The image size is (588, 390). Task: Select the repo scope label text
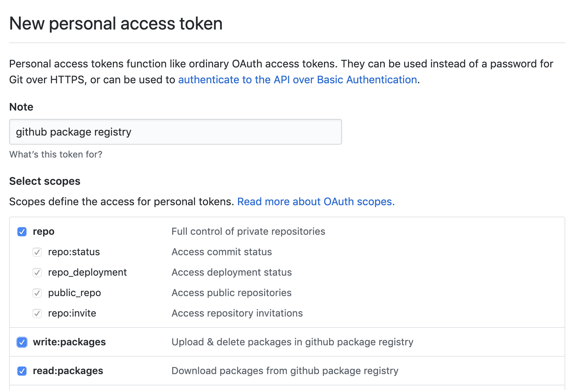[x=43, y=231]
